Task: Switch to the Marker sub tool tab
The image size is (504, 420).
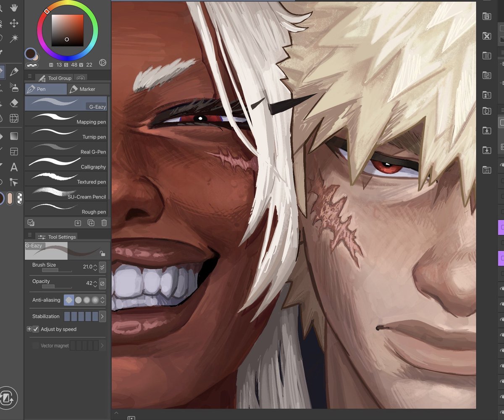Action: pyautogui.click(x=89, y=89)
